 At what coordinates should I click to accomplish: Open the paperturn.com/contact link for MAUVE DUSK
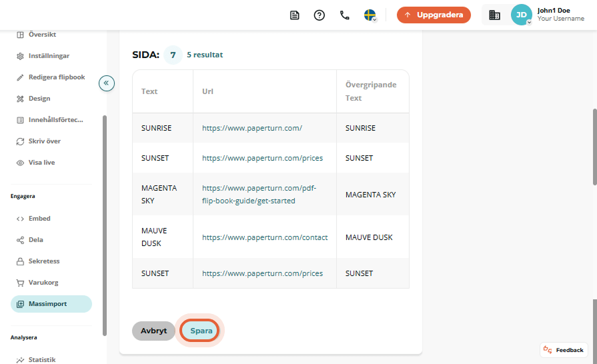[x=265, y=237]
